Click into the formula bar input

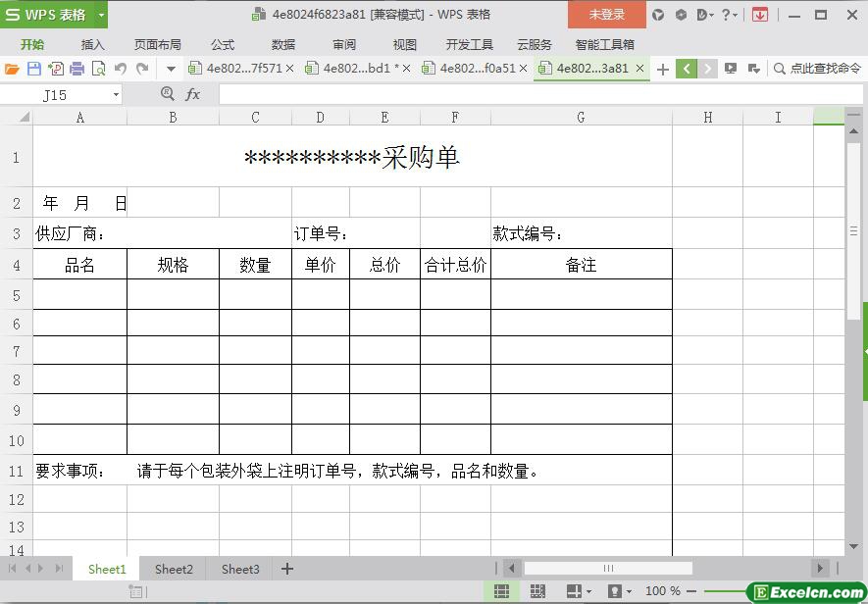pos(540,95)
